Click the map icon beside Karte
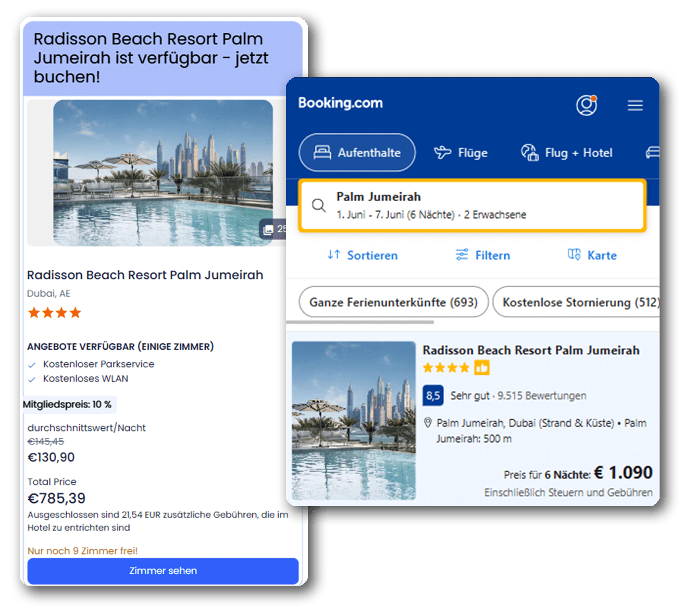683x616 pixels. coord(574,254)
